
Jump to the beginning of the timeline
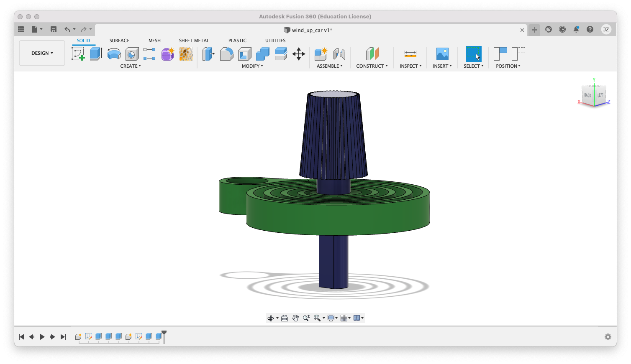pyautogui.click(x=21, y=337)
